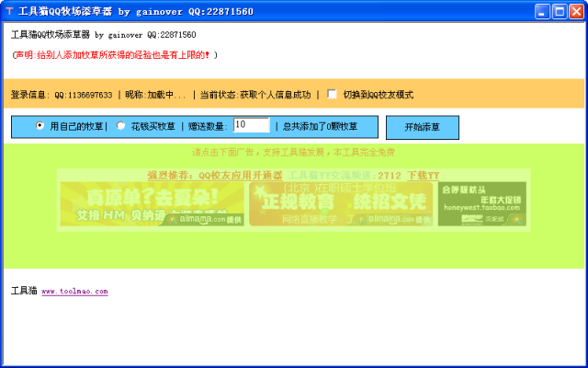This screenshot has width=588, height=368.
Task: Click the 工具猫YY交流频道:2712 text
Action: (345, 176)
